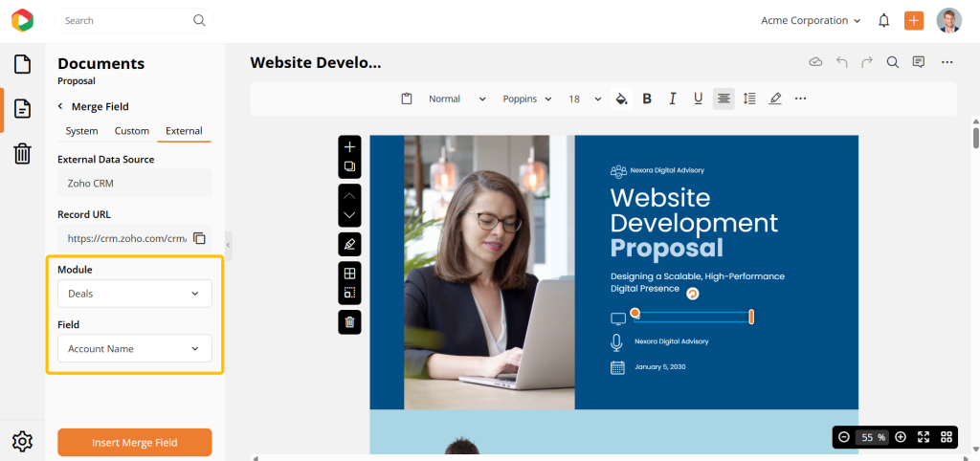Viewport: 980px width, 461px height.
Task: Open the fill color bucket picker
Action: (621, 99)
